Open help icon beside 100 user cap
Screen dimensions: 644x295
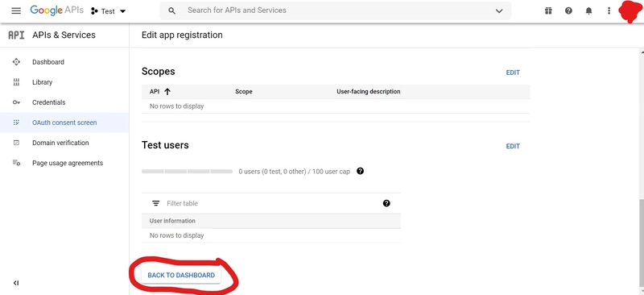point(360,171)
